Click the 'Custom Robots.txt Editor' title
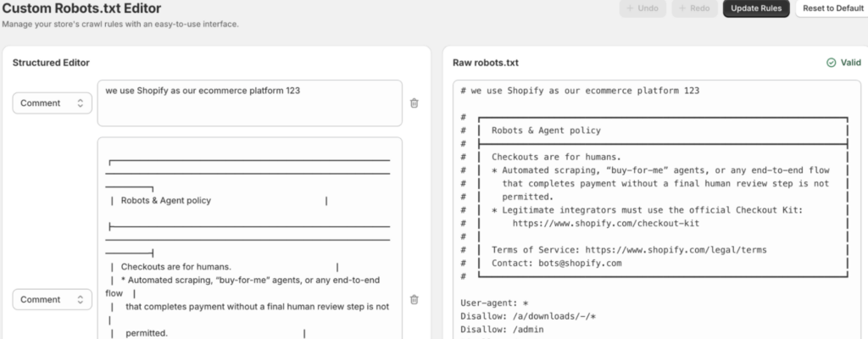 (x=82, y=8)
